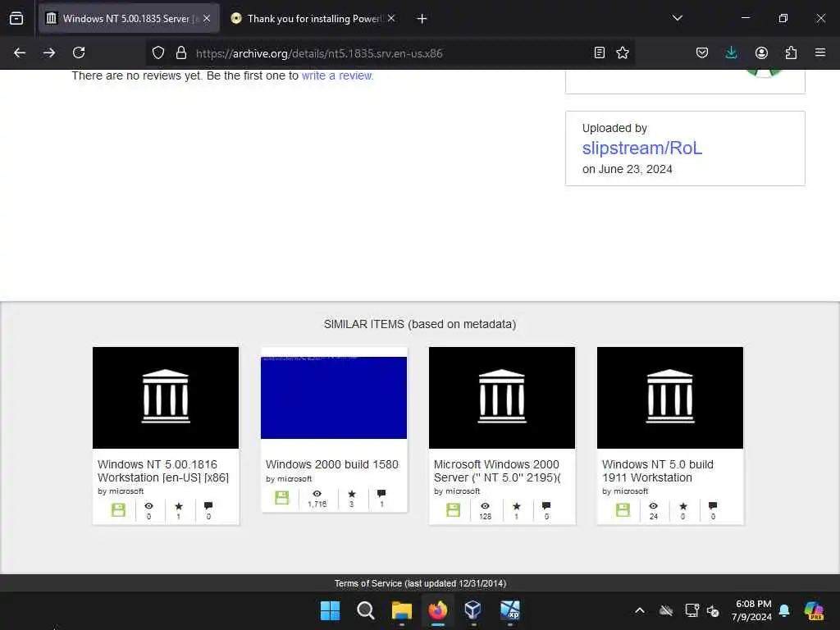Go back to the previous page
Screen dimensions: 840x630
point(20,52)
